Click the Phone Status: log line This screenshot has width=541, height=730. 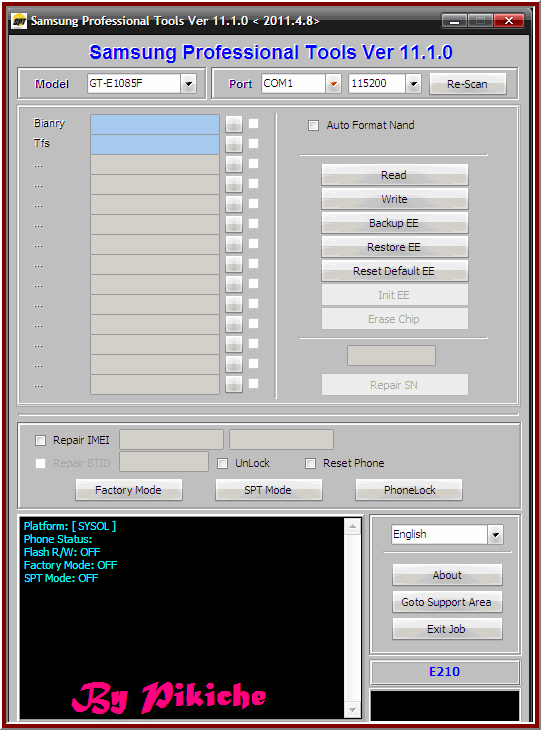(x=58, y=539)
